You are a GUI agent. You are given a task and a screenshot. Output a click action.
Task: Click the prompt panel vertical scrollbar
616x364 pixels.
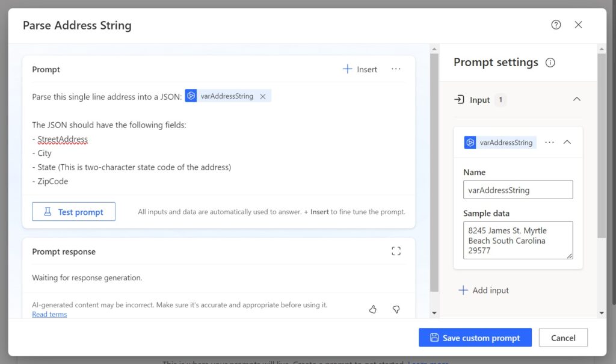point(434,173)
